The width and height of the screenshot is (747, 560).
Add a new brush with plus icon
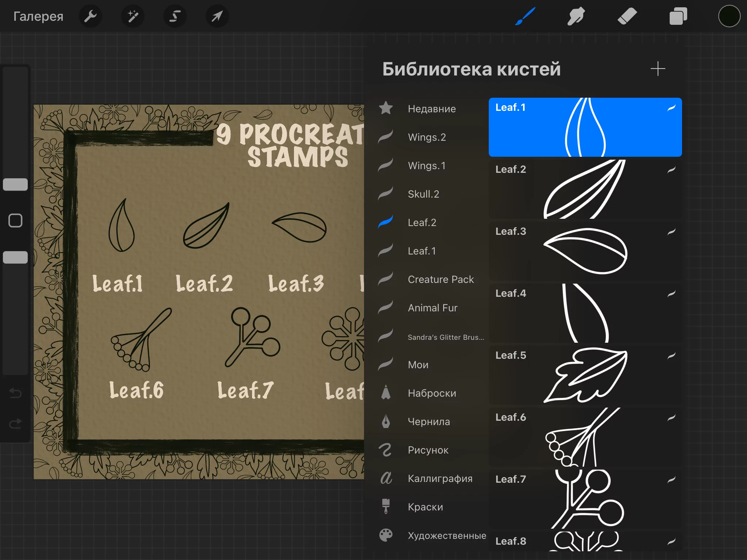pos(658,69)
